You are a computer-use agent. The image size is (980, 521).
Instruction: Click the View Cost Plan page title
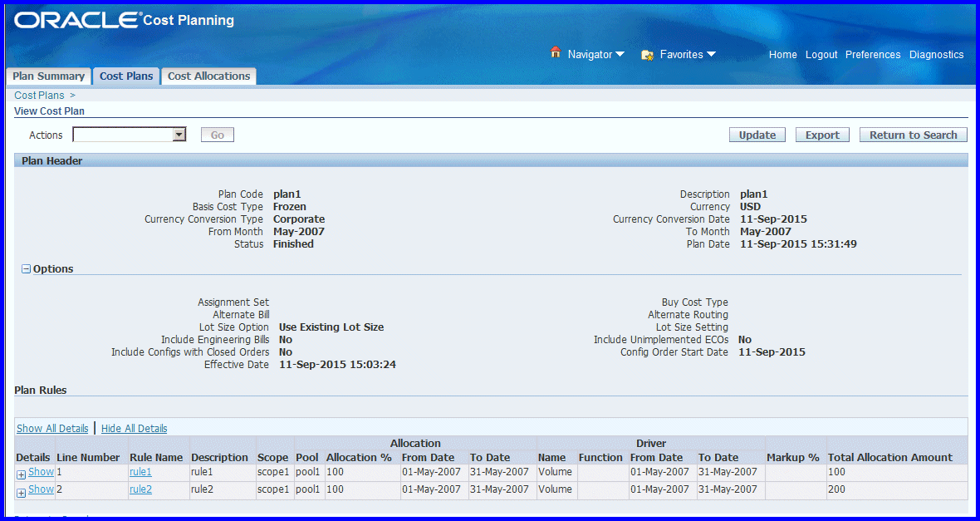(x=49, y=111)
